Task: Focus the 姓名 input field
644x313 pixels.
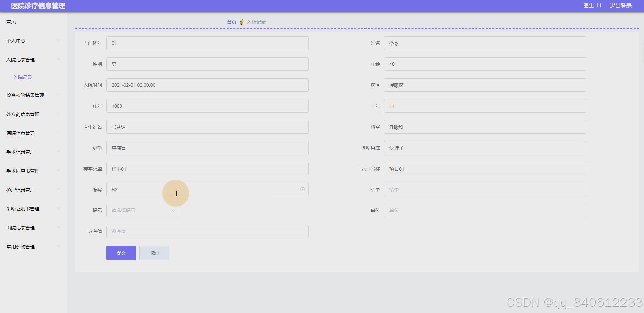Action: click(x=485, y=43)
